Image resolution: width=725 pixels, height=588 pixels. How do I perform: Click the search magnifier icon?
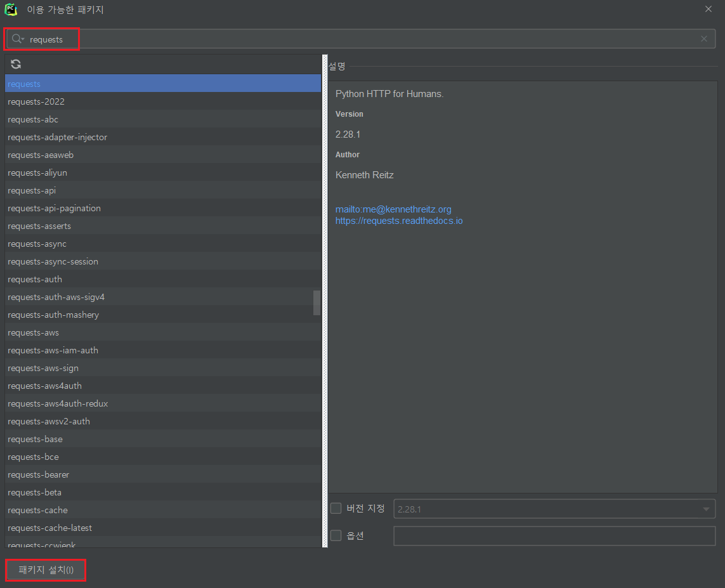coord(18,39)
